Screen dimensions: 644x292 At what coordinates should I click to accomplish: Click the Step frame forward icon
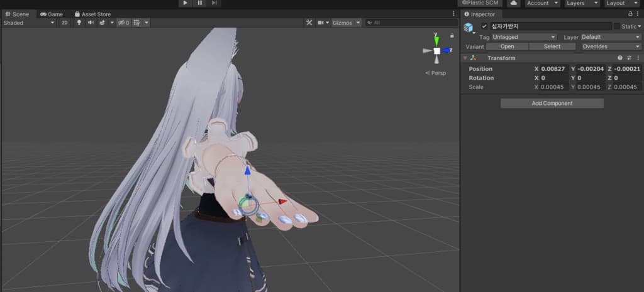(214, 3)
